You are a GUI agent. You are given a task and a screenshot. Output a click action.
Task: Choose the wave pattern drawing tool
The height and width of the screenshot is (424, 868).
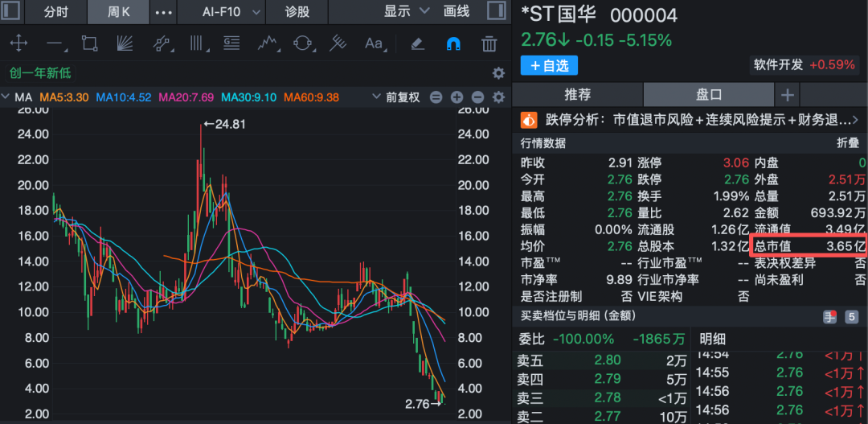(267, 43)
